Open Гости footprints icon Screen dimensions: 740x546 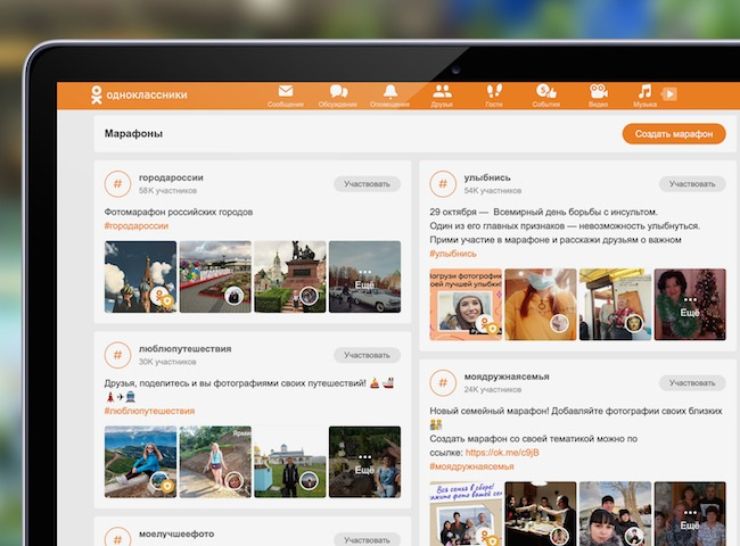494,91
